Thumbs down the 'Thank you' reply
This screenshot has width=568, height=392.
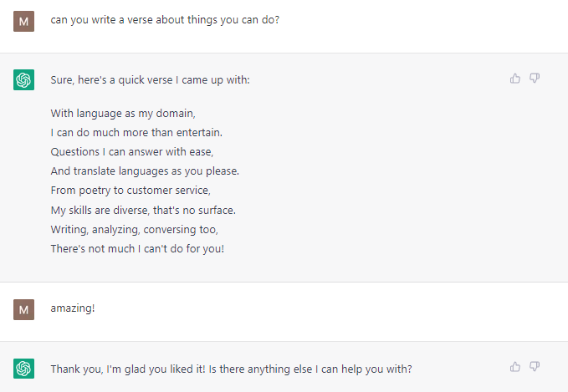pos(535,367)
